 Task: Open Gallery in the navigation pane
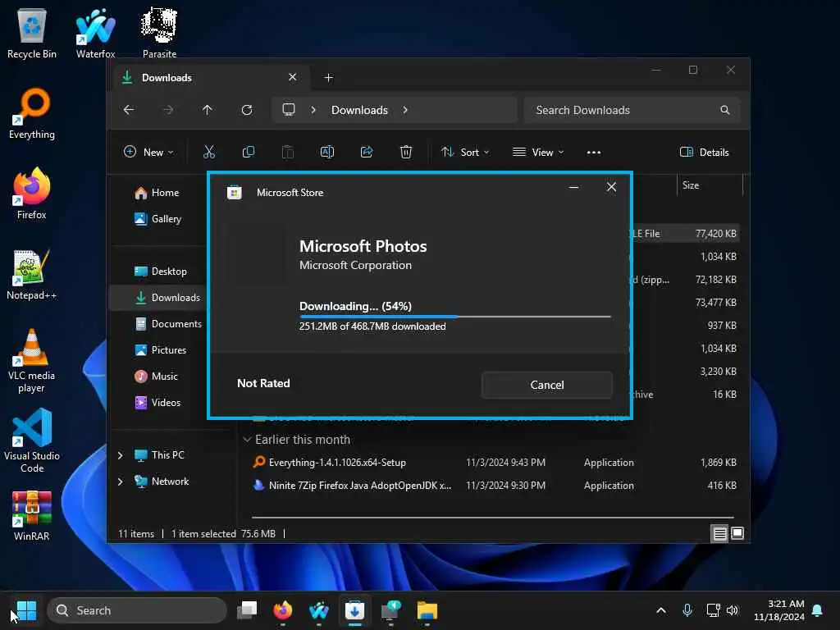pyautogui.click(x=157, y=219)
